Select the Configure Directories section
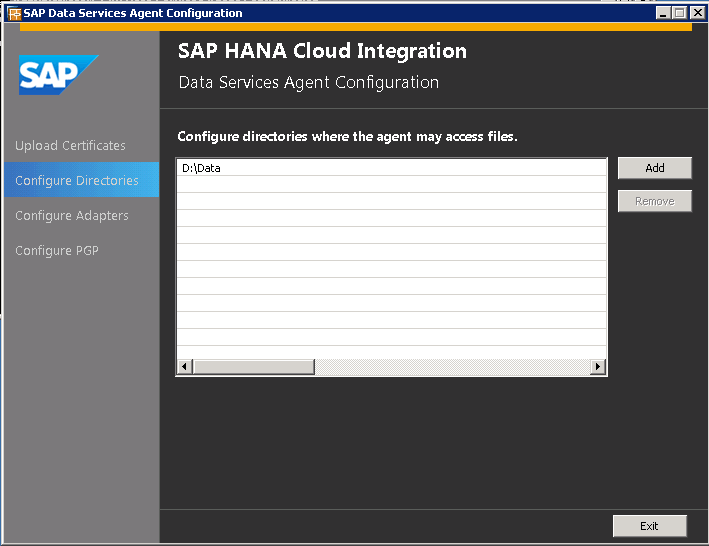 pyautogui.click(x=77, y=181)
